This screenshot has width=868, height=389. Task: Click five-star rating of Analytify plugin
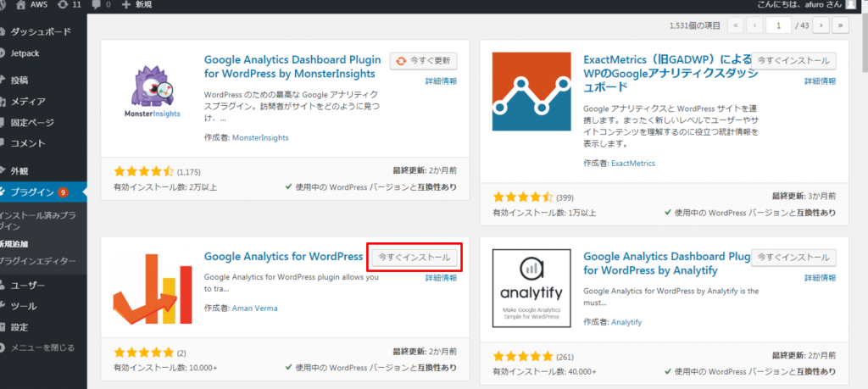coord(522,356)
